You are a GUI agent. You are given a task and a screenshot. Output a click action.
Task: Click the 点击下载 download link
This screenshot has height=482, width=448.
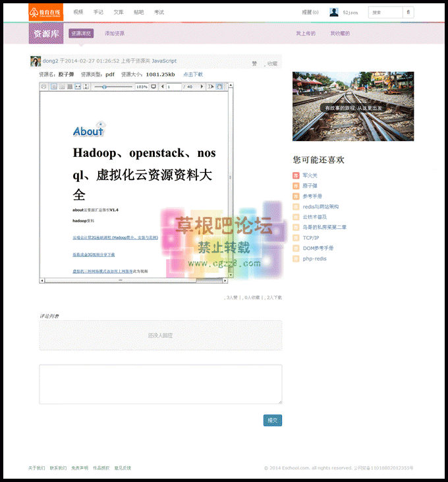tap(193, 75)
